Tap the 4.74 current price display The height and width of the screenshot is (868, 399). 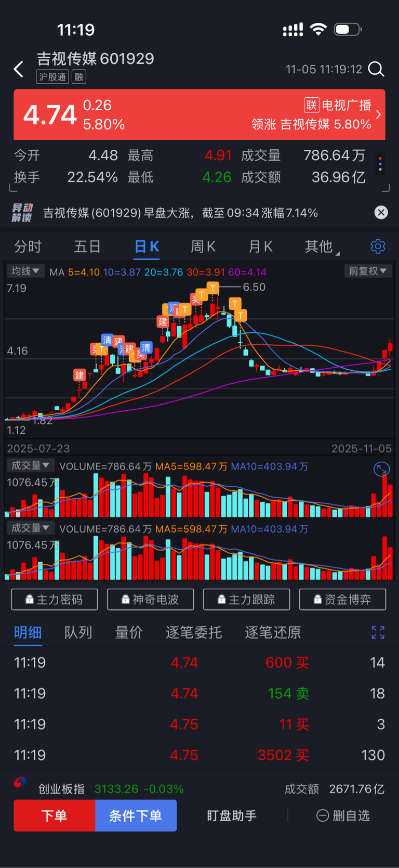click(x=50, y=115)
